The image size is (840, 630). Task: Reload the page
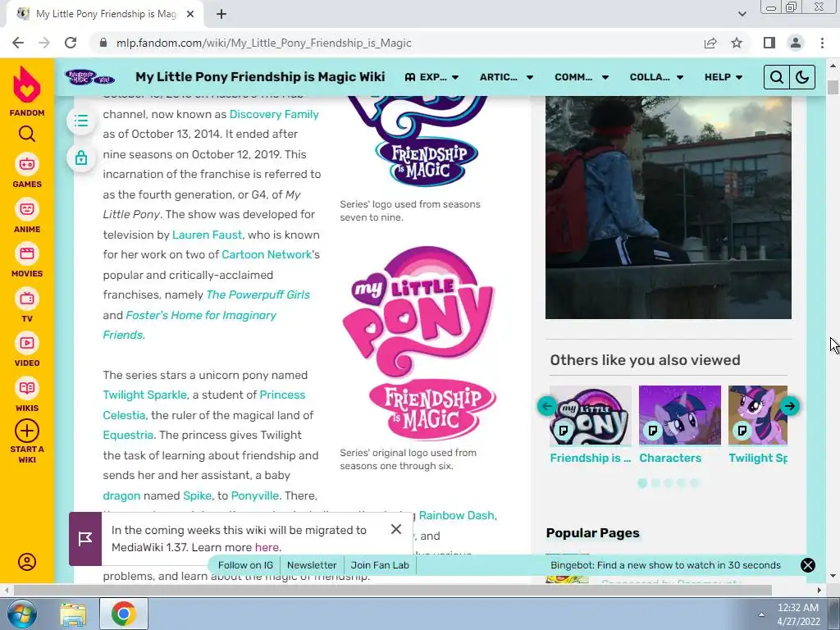(71, 43)
